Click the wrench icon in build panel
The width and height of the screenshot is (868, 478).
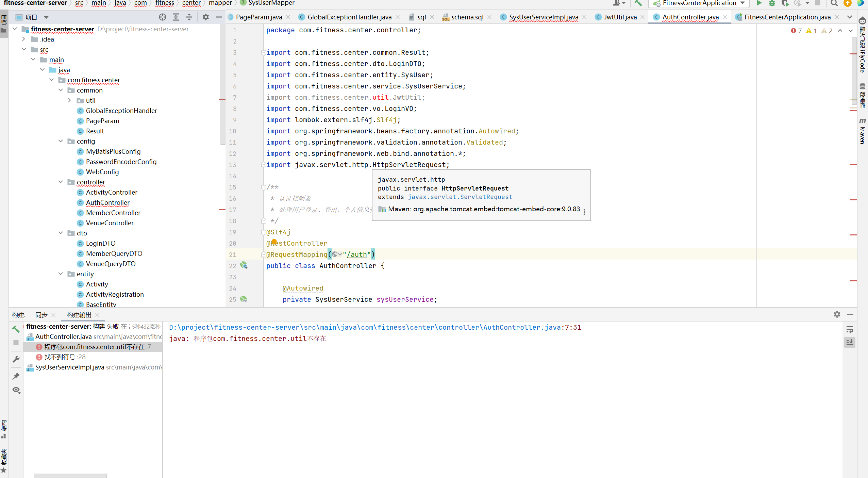pyautogui.click(x=16, y=359)
